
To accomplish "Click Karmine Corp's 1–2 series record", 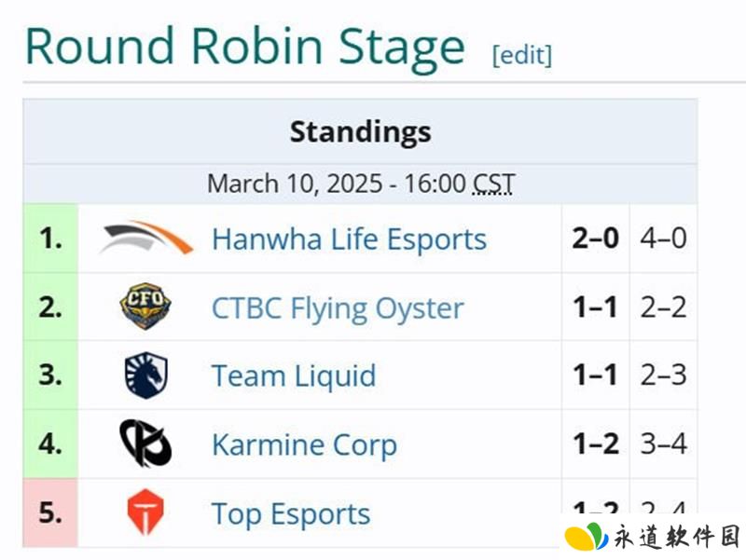I will pyautogui.click(x=595, y=444).
